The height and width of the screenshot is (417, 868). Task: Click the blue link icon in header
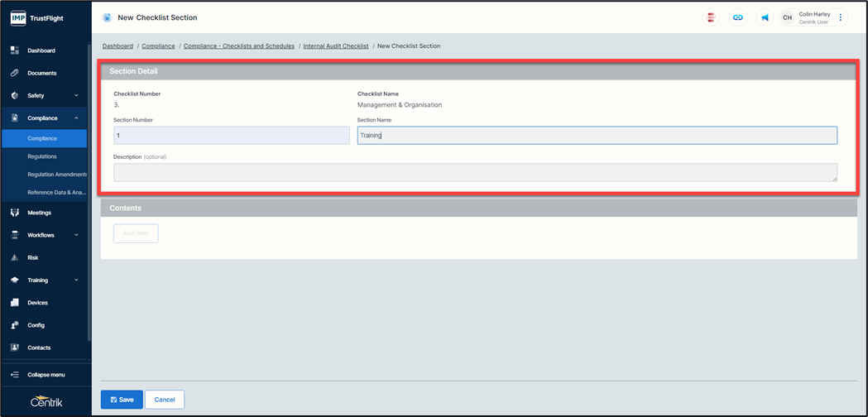click(737, 17)
